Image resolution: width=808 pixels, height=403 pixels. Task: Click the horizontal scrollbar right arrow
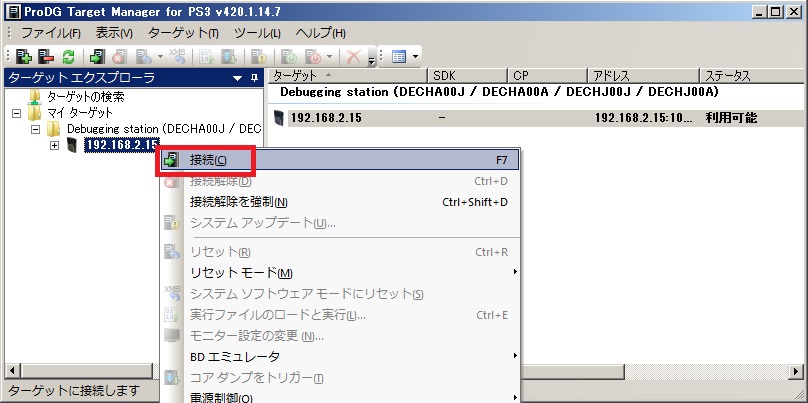pos(796,371)
